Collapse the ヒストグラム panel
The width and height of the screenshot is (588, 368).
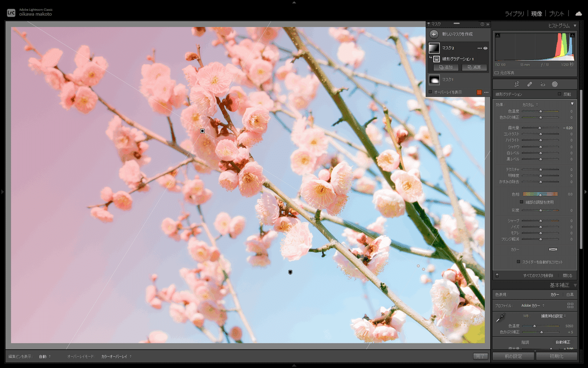coord(575,26)
